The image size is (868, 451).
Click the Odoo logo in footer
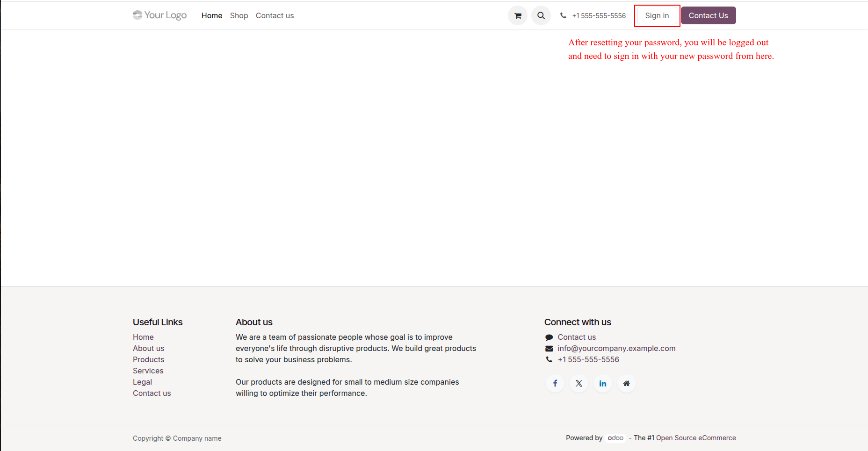click(615, 438)
